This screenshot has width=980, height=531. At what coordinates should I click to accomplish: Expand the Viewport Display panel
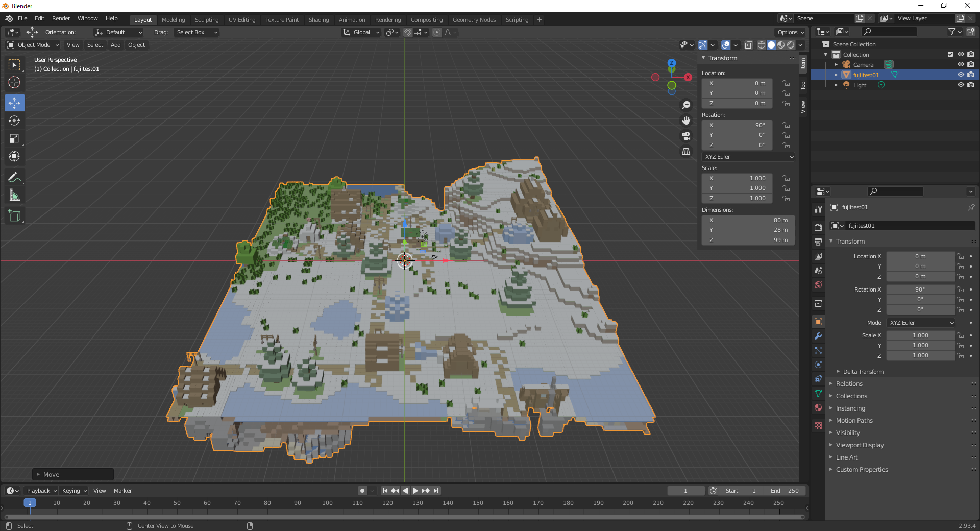pos(860,445)
